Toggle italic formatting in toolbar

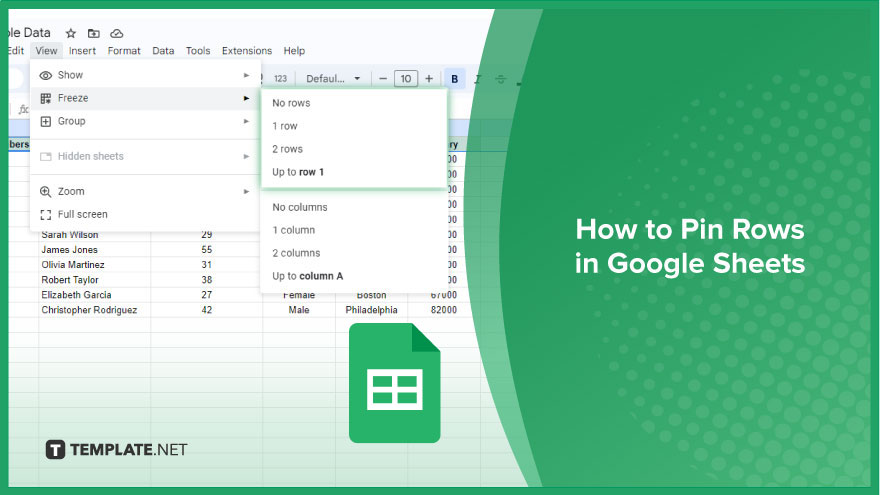(x=478, y=79)
